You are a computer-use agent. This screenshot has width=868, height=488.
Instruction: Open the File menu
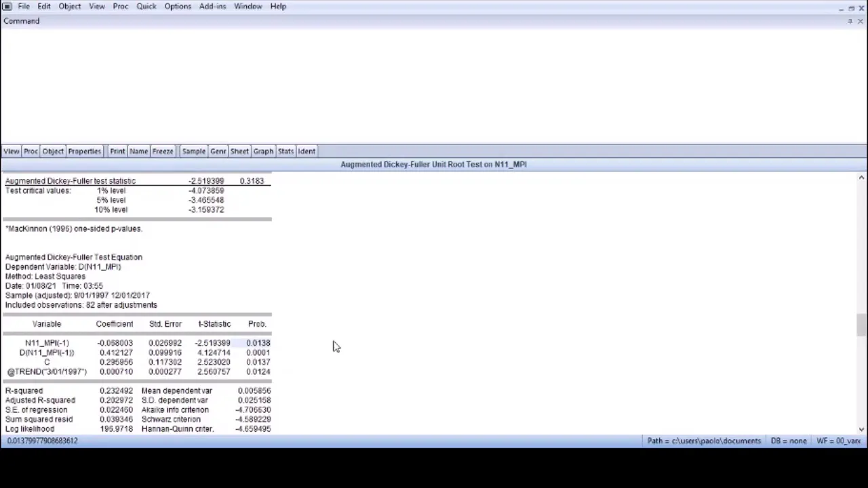(x=23, y=6)
